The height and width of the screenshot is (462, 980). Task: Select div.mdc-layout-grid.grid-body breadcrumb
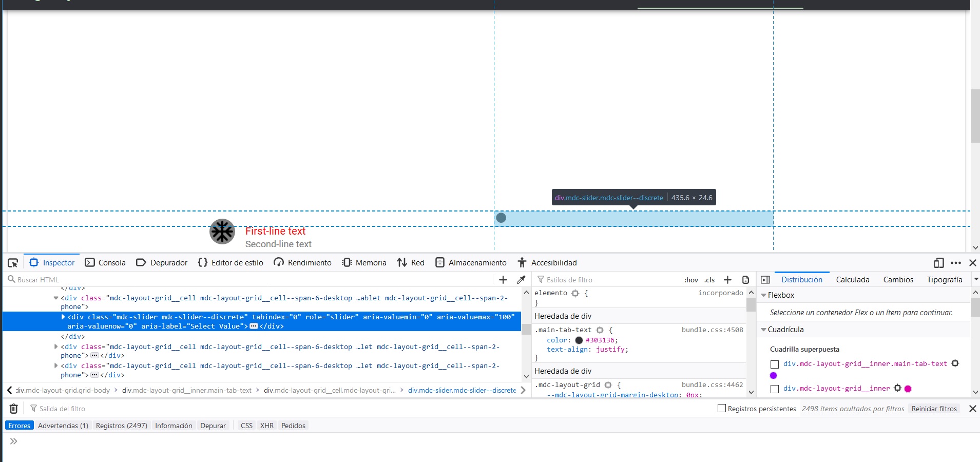point(63,391)
